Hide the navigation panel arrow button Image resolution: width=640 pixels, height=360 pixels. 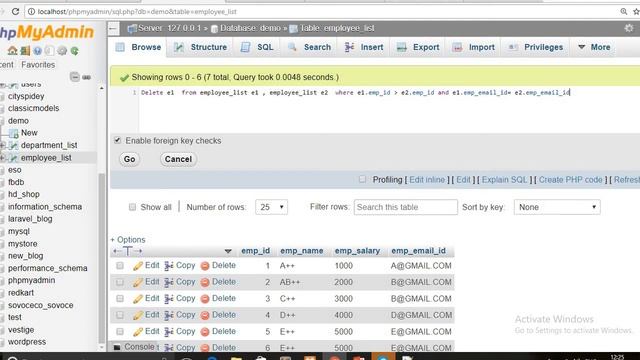[113, 29]
